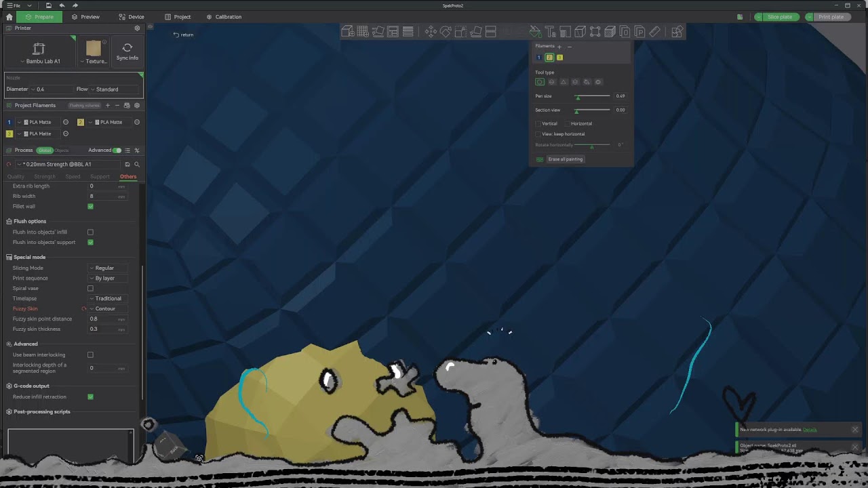The height and width of the screenshot is (488, 868).
Task: Toggle the Fillet wall checkbox
Action: click(90, 206)
